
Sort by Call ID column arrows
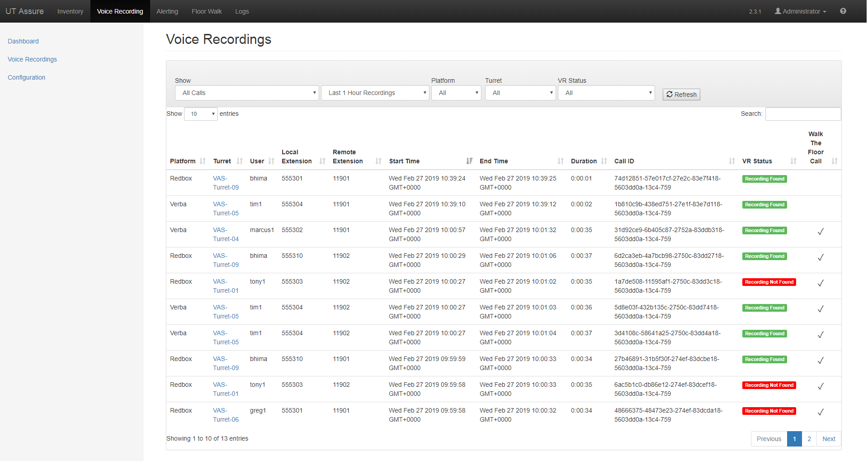coord(732,161)
